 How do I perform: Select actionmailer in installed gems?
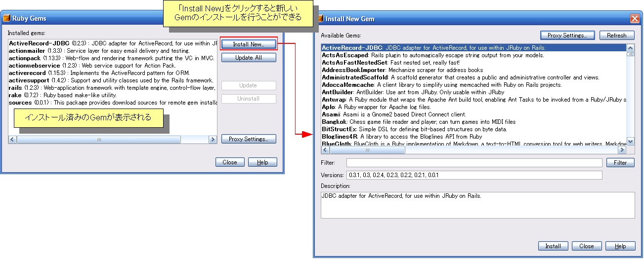pos(113,51)
